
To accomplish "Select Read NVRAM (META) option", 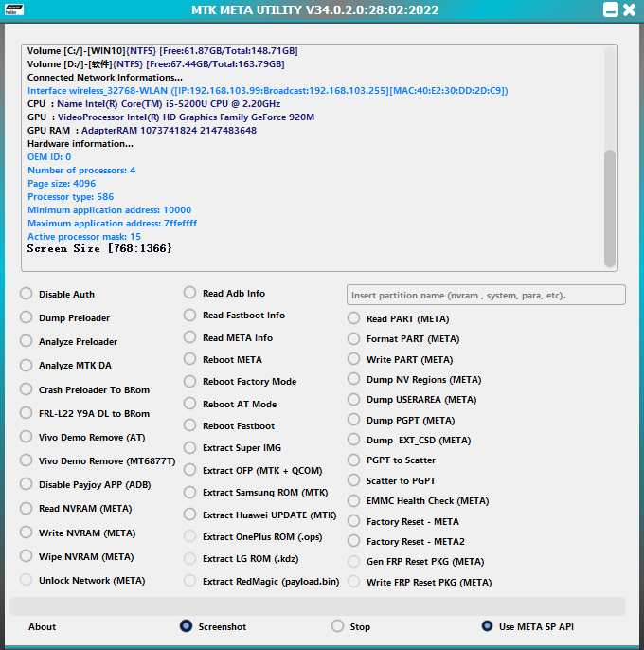I will 27,508.
